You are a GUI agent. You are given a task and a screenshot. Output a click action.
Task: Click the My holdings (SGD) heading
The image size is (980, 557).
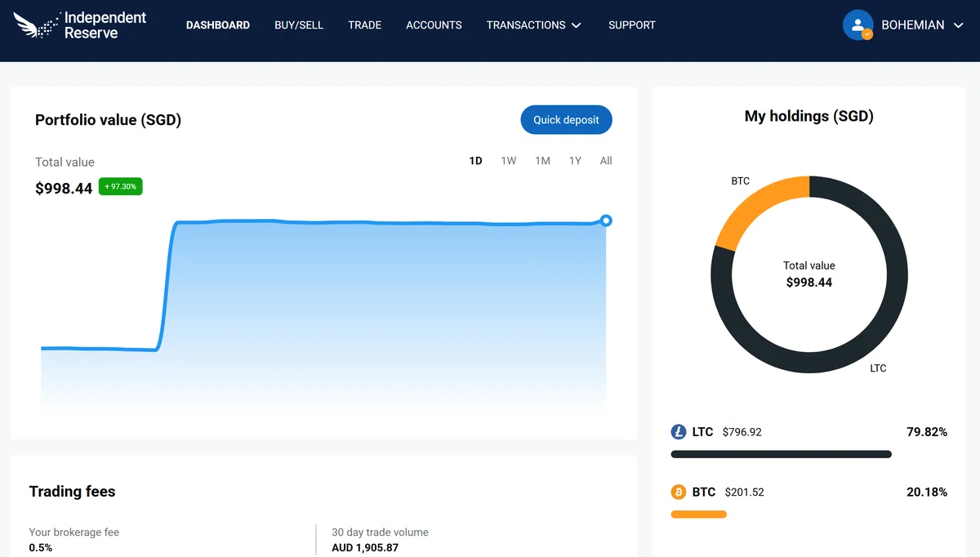[x=809, y=116]
